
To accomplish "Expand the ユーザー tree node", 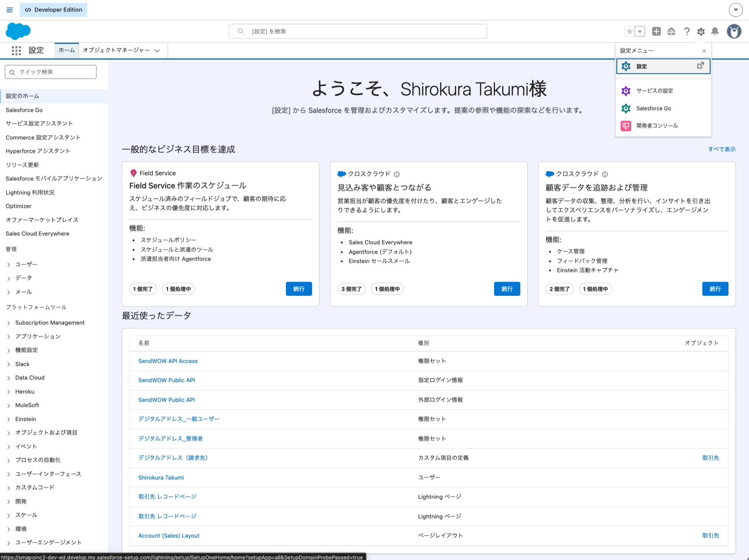I will point(8,265).
